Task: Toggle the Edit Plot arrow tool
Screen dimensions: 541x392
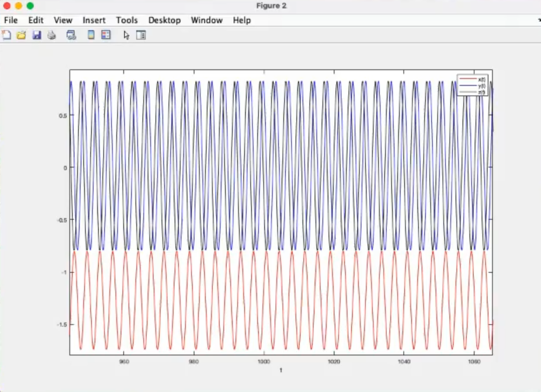Action: (x=126, y=35)
